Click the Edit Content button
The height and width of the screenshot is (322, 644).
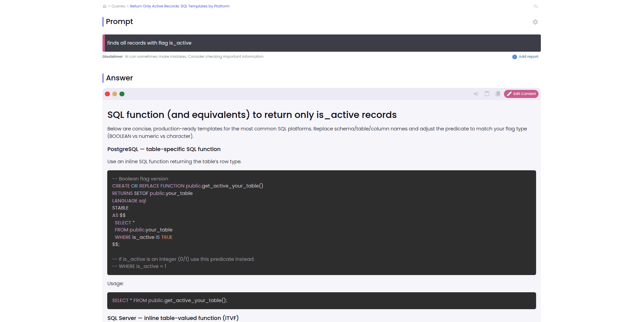tap(521, 94)
